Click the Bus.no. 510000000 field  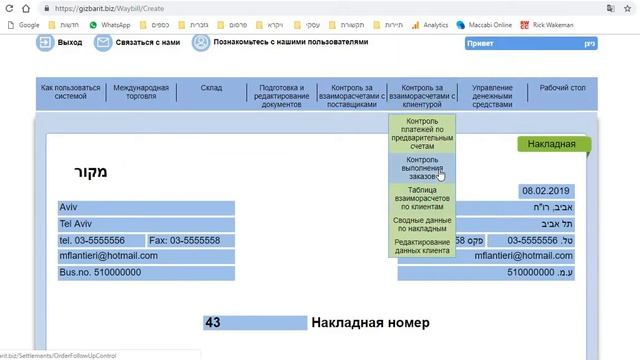146,273
